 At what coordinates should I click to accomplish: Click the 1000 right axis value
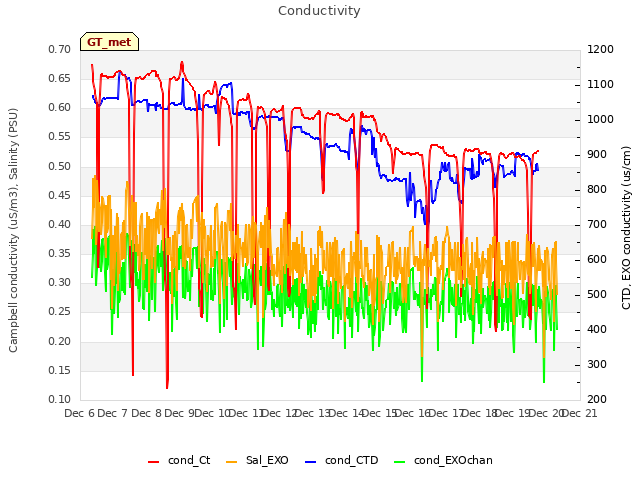pos(600,119)
